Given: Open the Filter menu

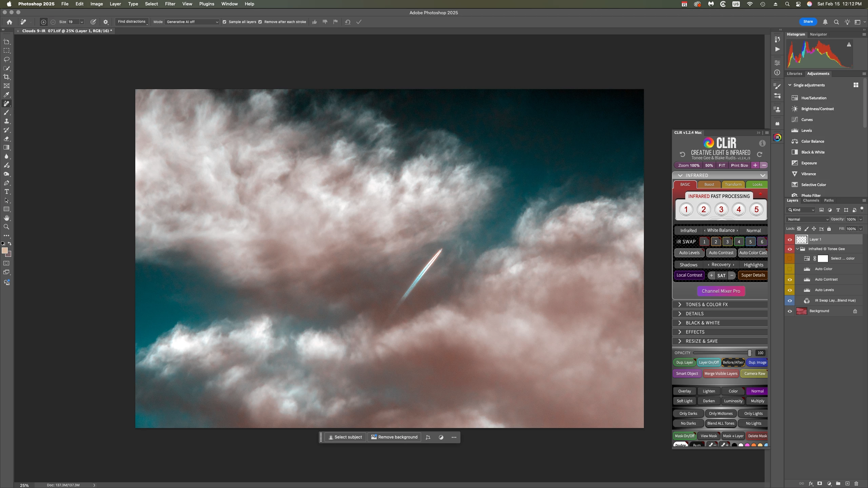Looking at the screenshot, I should [170, 4].
